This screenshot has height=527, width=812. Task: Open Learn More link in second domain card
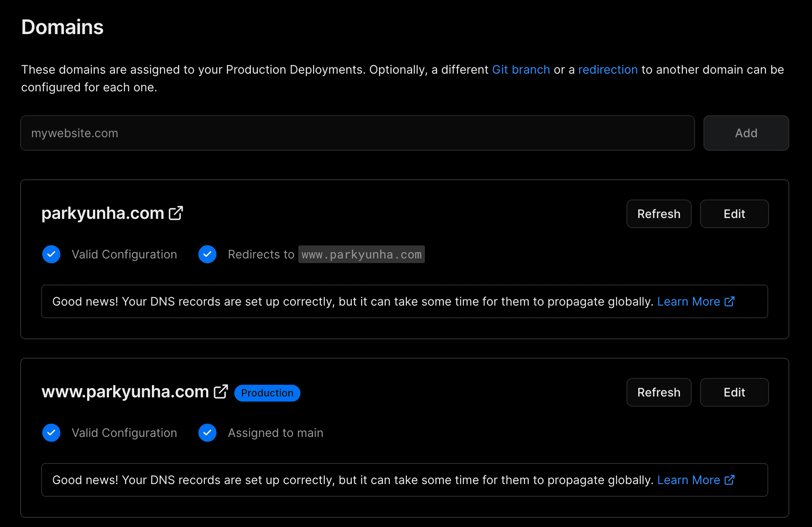coord(688,480)
